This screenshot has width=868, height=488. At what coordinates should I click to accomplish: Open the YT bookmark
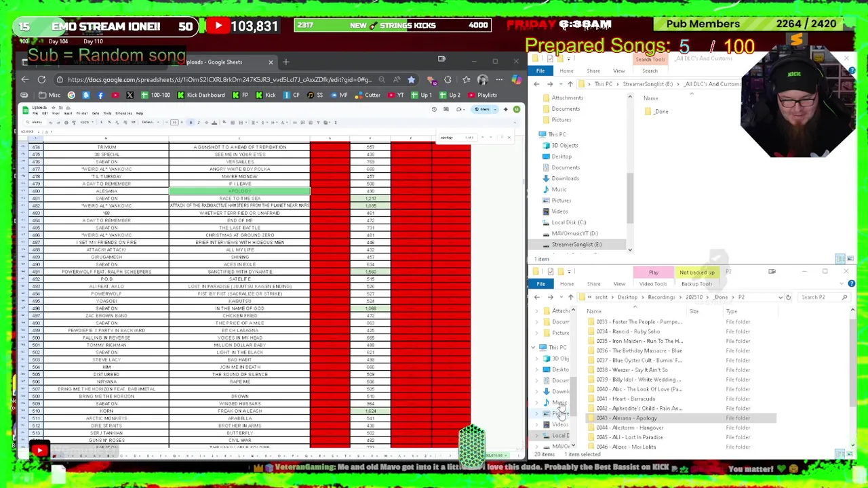(395, 95)
